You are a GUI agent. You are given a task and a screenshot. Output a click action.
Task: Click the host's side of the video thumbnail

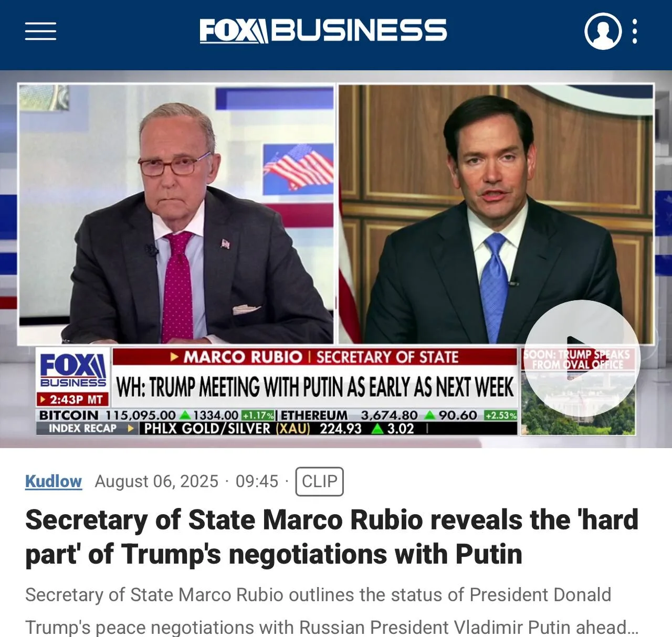tap(176, 214)
